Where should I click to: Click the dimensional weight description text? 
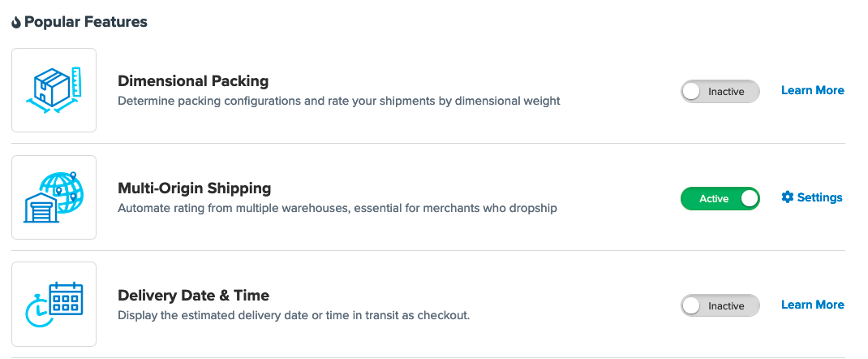338,102
